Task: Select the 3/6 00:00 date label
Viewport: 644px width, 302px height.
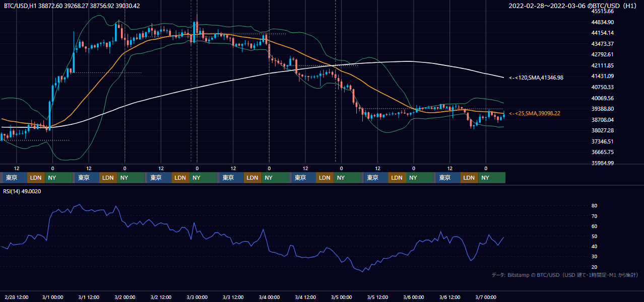Action: tap(414, 297)
